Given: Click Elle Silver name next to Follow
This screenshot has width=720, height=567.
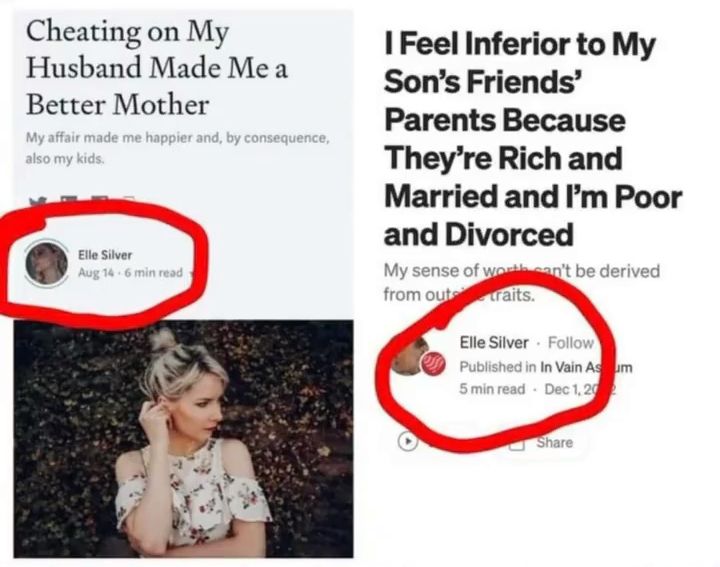Looking at the screenshot, I should [x=494, y=343].
